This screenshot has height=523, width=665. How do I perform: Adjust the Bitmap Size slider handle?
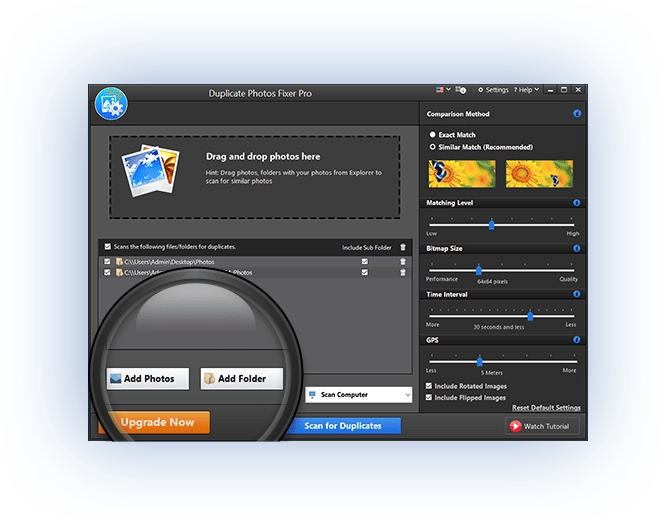[479, 270]
